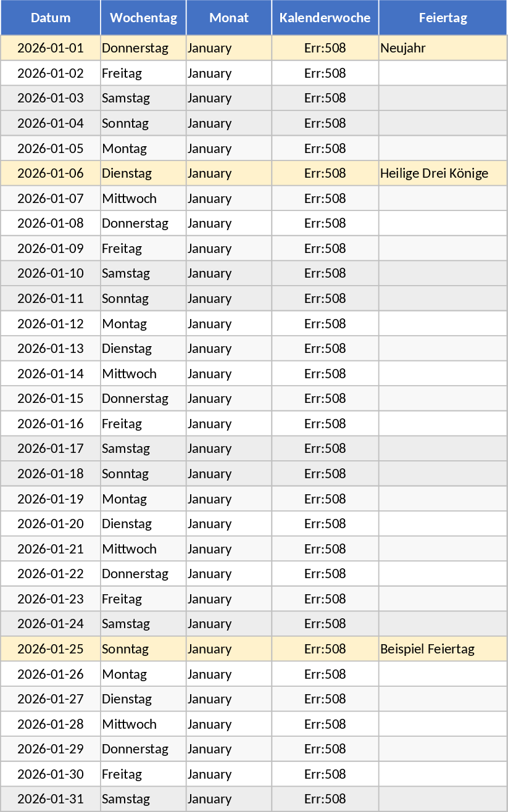The width and height of the screenshot is (508, 812).
Task: Click the Datum column header
Action: (51, 17)
